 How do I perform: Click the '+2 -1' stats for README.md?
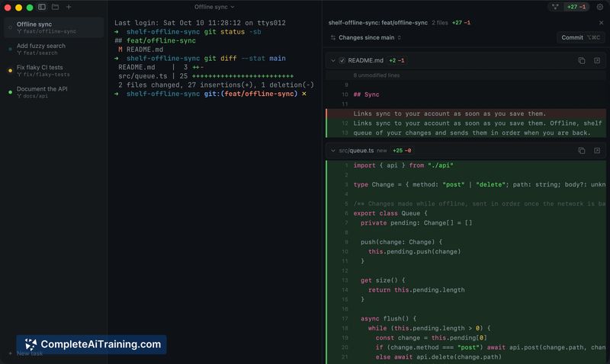(396, 61)
